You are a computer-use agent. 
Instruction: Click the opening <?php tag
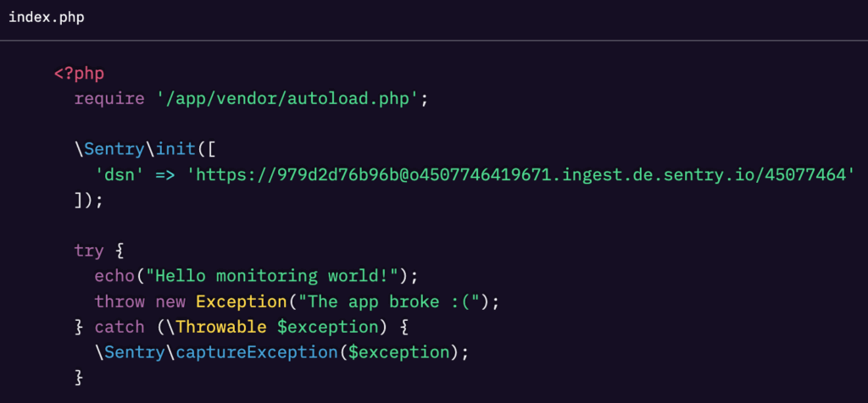79,74
